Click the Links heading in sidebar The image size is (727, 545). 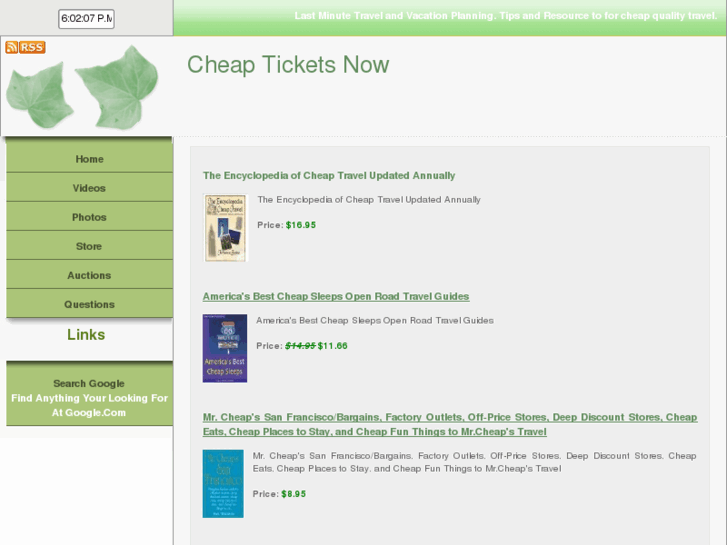[x=86, y=334]
